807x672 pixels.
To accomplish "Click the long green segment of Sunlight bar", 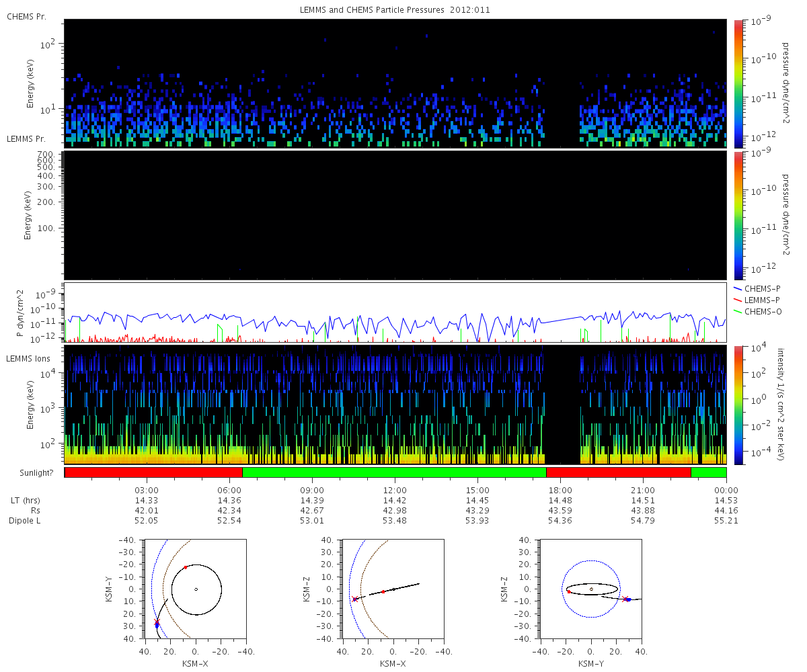I will 394,472.
